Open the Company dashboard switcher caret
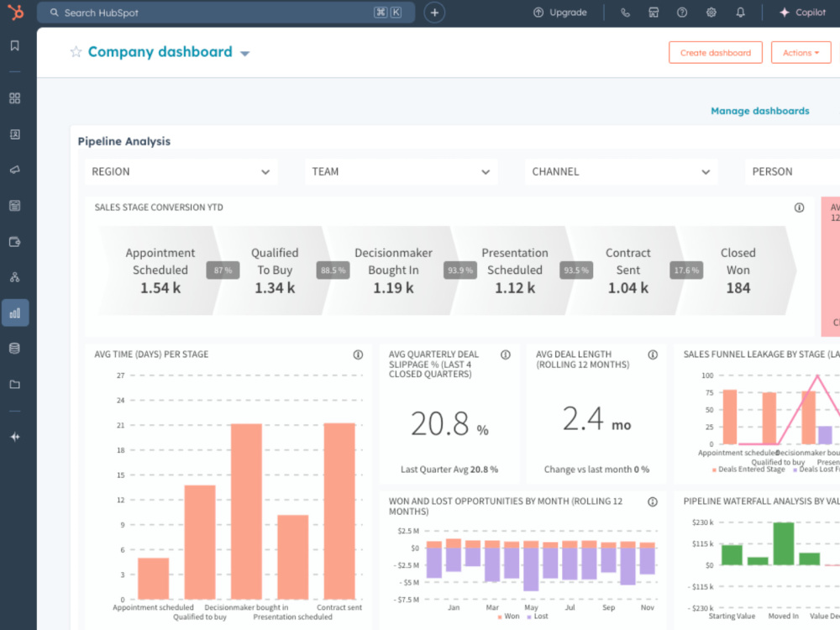The image size is (840, 630). coord(244,53)
